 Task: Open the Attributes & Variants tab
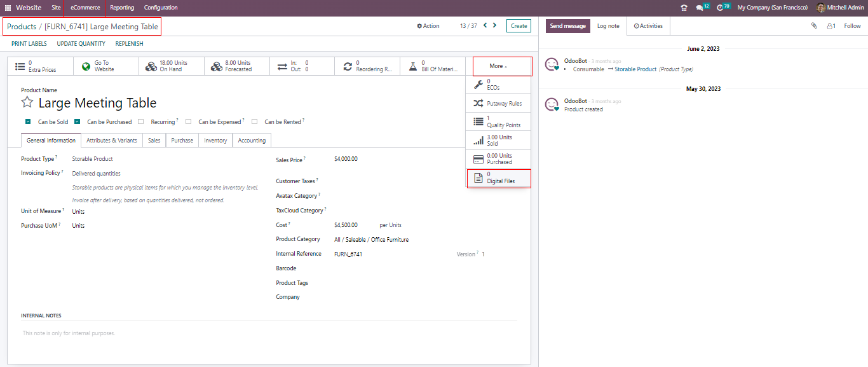112,141
